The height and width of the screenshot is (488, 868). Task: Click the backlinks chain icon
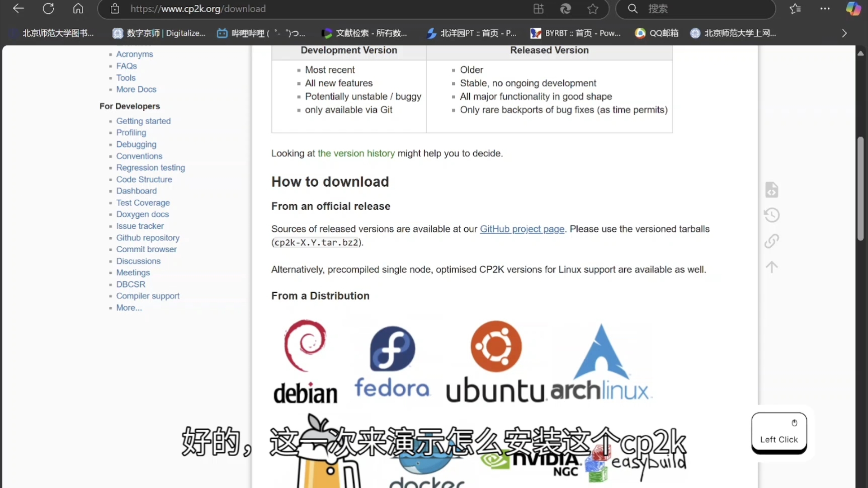[772, 241]
